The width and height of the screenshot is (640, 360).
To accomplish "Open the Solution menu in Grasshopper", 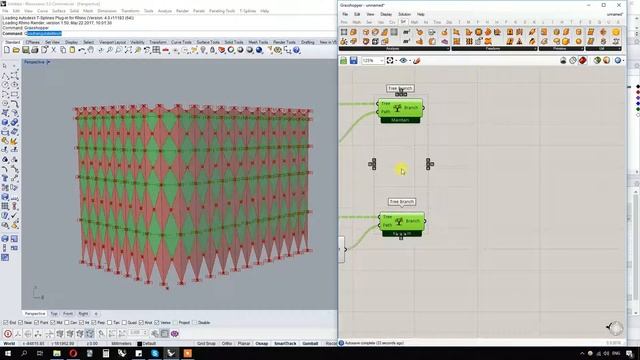I will pos(404,14).
